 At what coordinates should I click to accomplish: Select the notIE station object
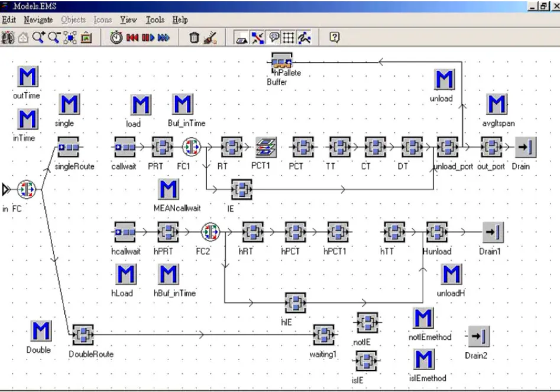(x=367, y=323)
